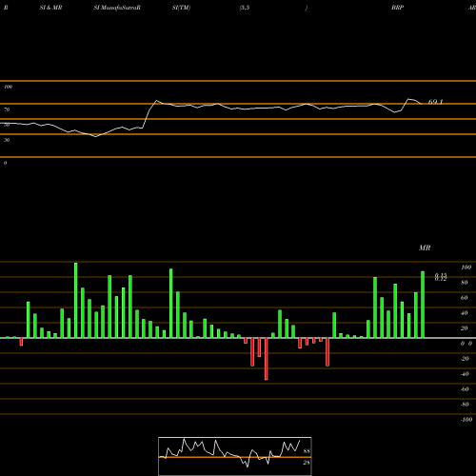476x476 pixels.
Task: Click the RSI axis label 30
Action: click(x=7, y=140)
